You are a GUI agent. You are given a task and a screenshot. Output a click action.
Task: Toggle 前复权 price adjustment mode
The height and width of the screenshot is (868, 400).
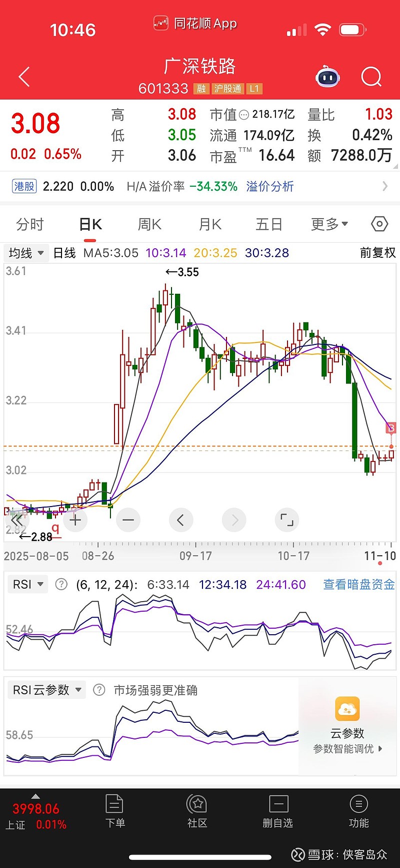point(377,253)
